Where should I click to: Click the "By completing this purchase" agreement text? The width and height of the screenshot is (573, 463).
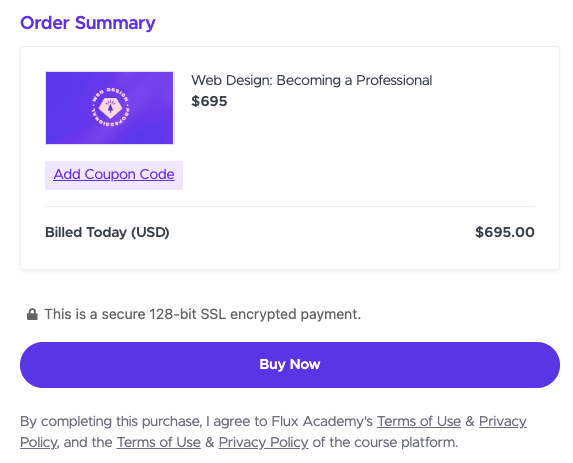coord(111,421)
